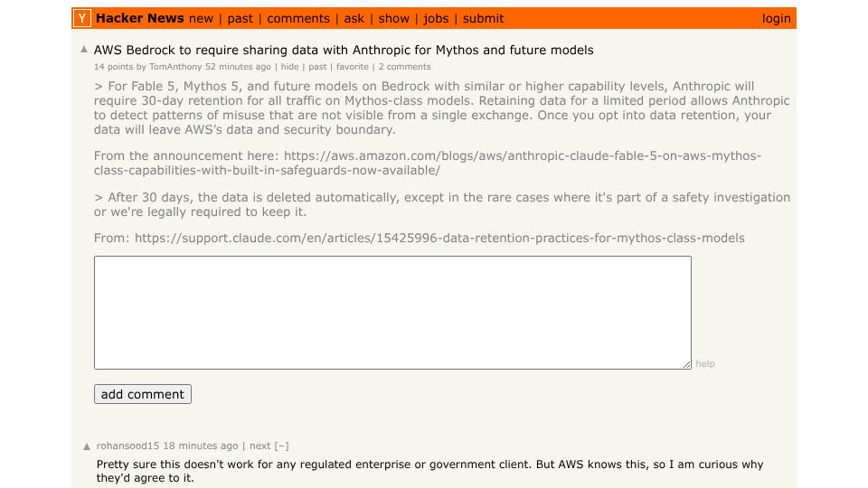Jump to next comment
This screenshot has height=488, width=868.
tap(259, 446)
